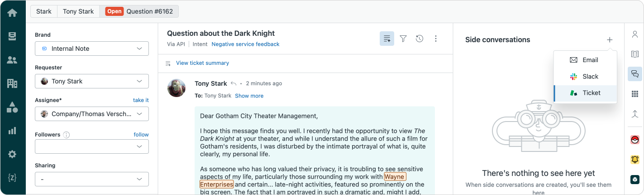Open the Requester Tony Stark dropdown

click(92, 81)
